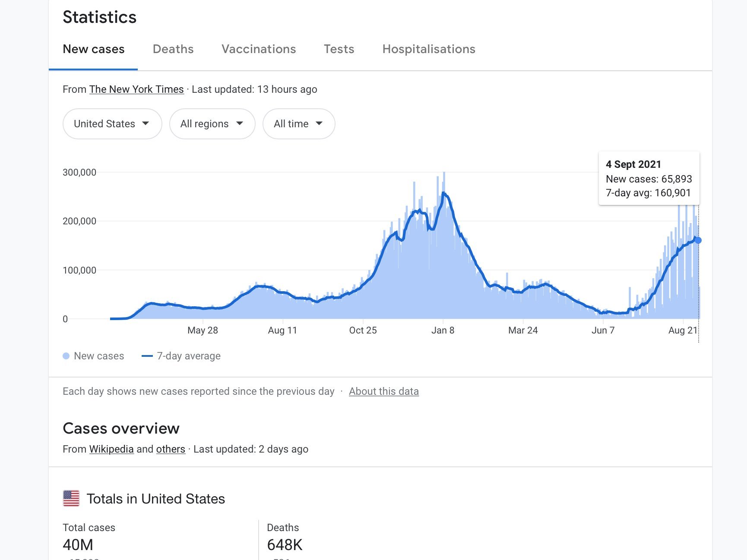
Task: Open the United States country dropdown
Action: click(x=112, y=124)
